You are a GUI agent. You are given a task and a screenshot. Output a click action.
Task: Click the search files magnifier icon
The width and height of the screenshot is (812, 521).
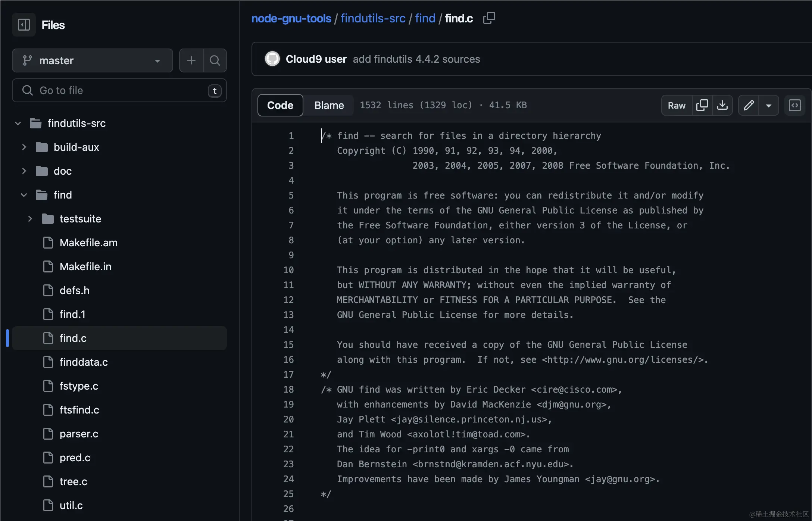coord(215,60)
